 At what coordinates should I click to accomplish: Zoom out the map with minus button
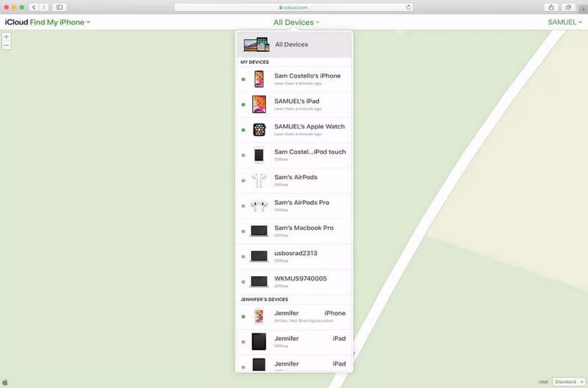(x=6, y=46)
